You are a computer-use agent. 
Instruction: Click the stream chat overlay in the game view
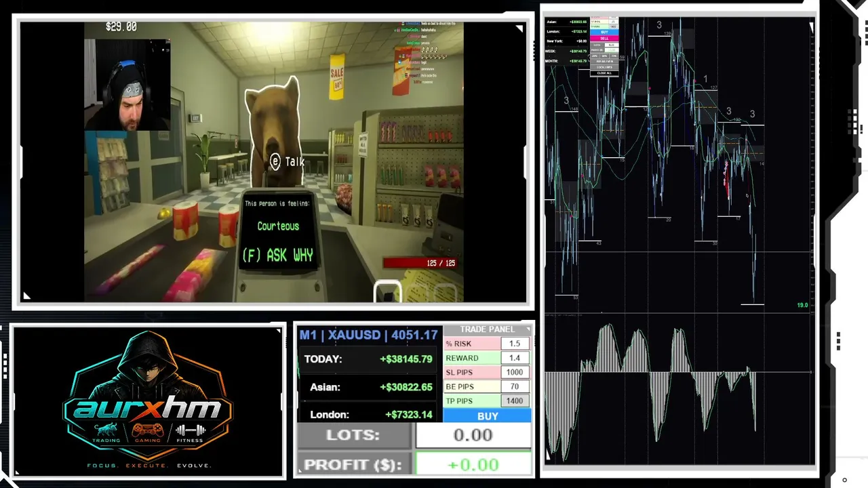tap(423, 53)
